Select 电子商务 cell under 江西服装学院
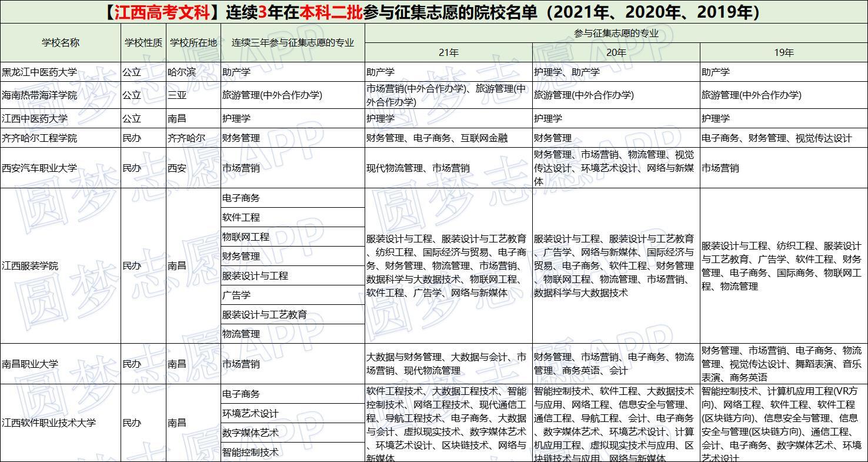This screenshot has width=868, height=462. [x=293, y=198]
